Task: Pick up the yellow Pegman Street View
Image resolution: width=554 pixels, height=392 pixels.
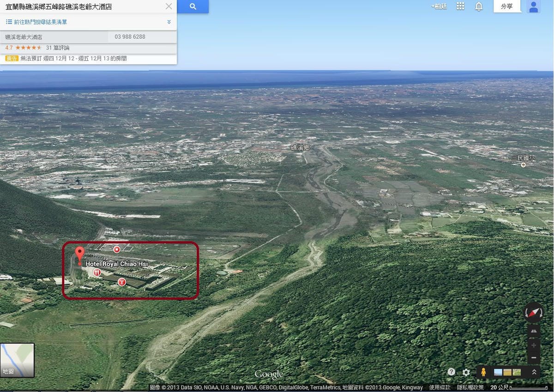Action: click(483, 372)
